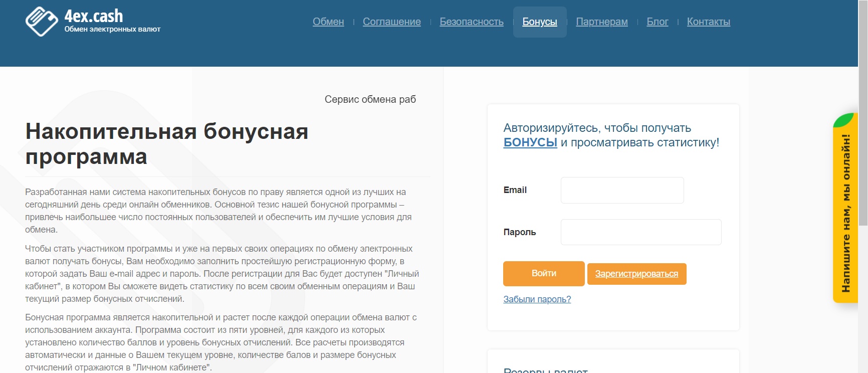The height and width of the screenshot is (373, 868).
Task: Click the Пароль field label
Action: point(520,232)
